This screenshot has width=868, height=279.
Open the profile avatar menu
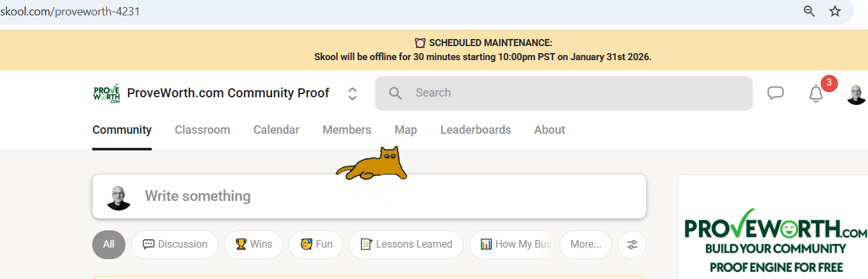click(x=856, y=94)
